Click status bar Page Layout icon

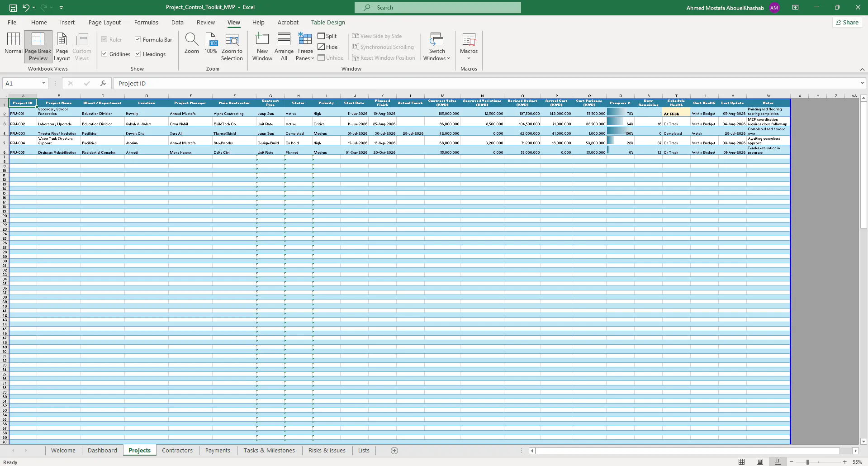tap(760, 462)
